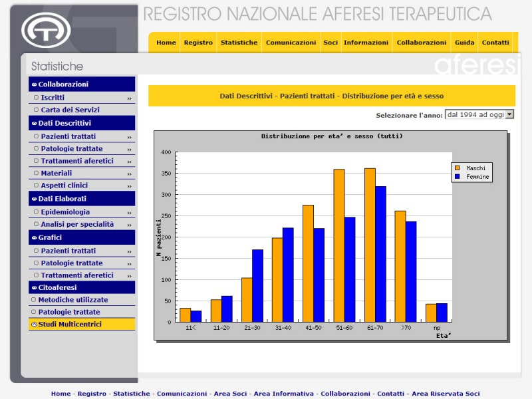The height and width of the screenshot is (399, 532).
Task: Open Patologie trattate under Grafici
Action: point(72,263)
